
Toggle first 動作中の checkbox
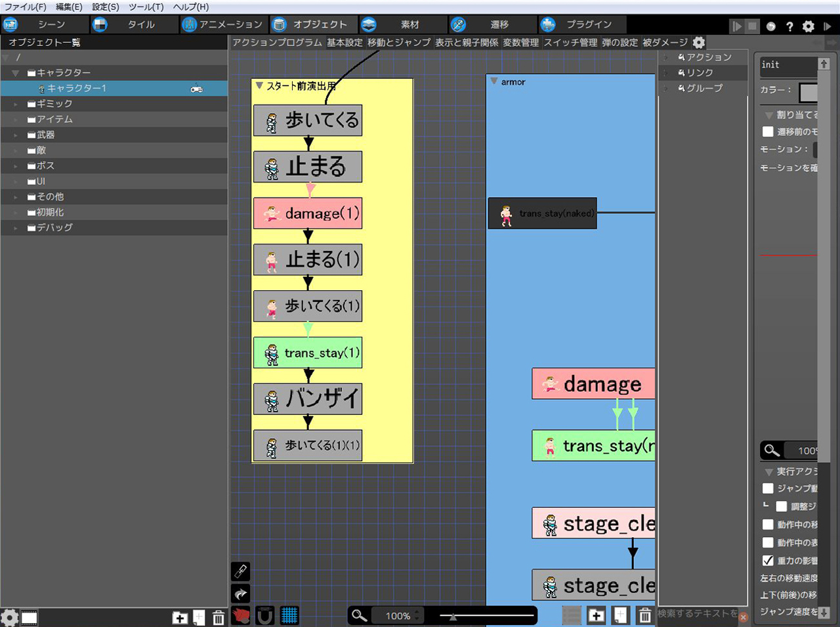[x=768, y=525]
